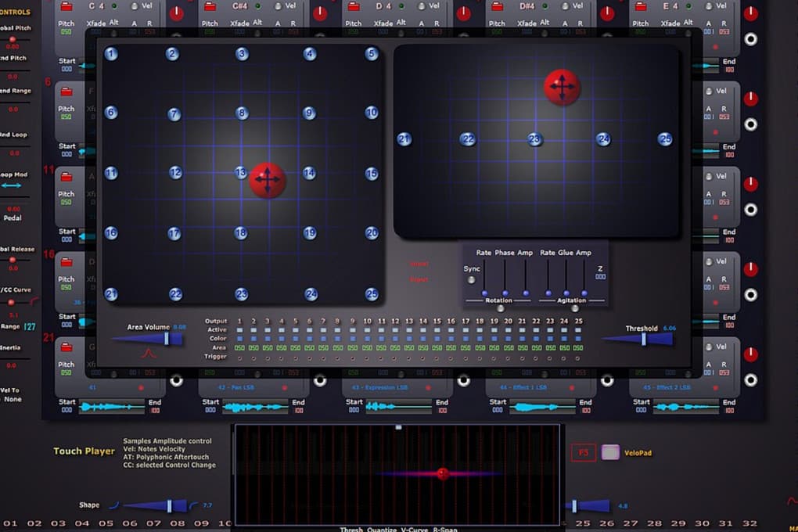Select node 10 on the left XY pad
Viewport: 798px width, 532px height.
(372, 113)
